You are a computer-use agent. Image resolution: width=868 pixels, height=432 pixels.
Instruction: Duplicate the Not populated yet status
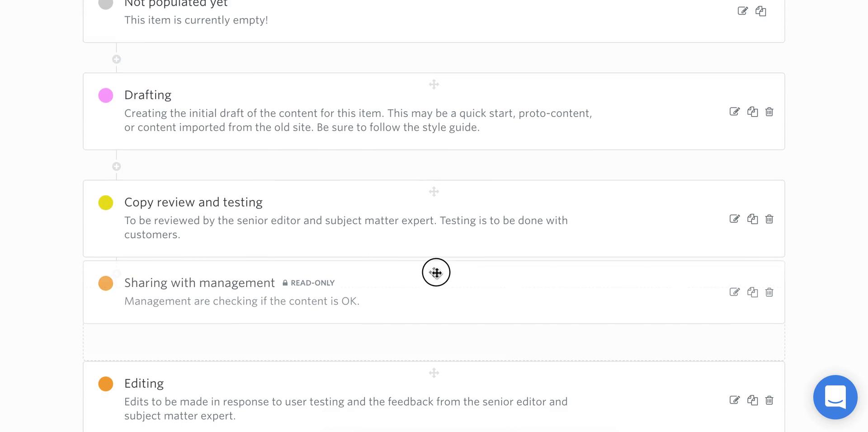[x=761, y=11]
